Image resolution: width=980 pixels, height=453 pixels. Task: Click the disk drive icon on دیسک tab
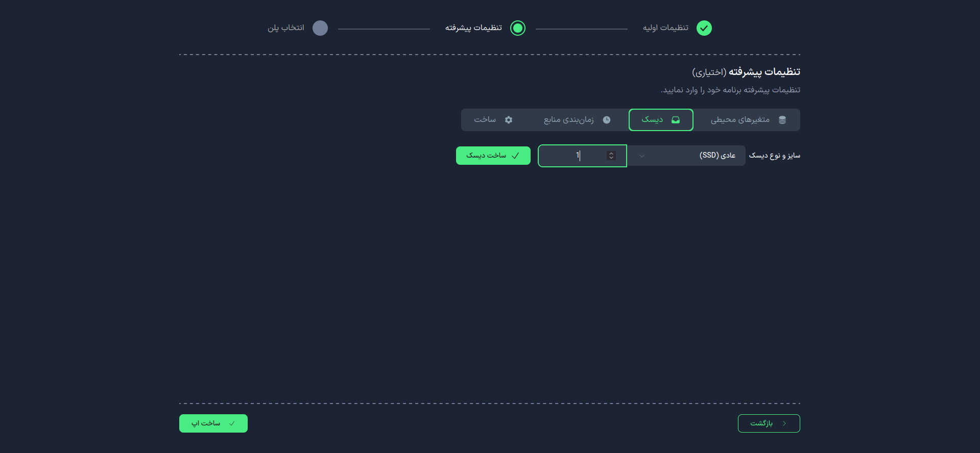point(676,120)
